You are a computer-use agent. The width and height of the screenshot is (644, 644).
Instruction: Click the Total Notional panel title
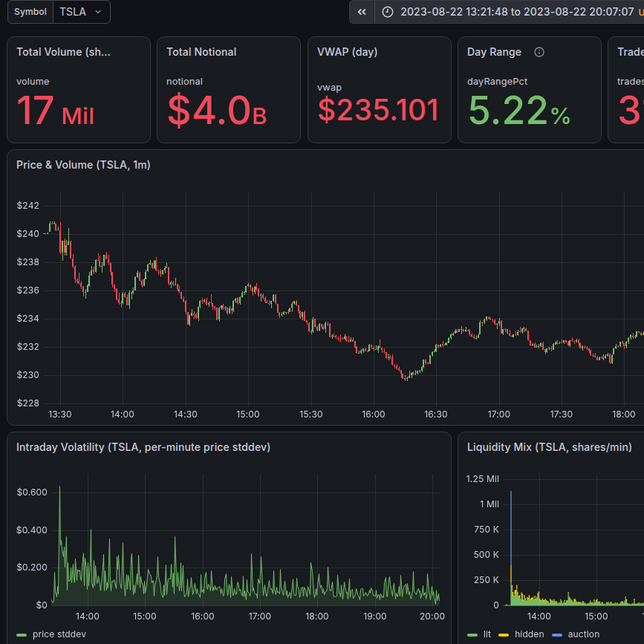201,52
